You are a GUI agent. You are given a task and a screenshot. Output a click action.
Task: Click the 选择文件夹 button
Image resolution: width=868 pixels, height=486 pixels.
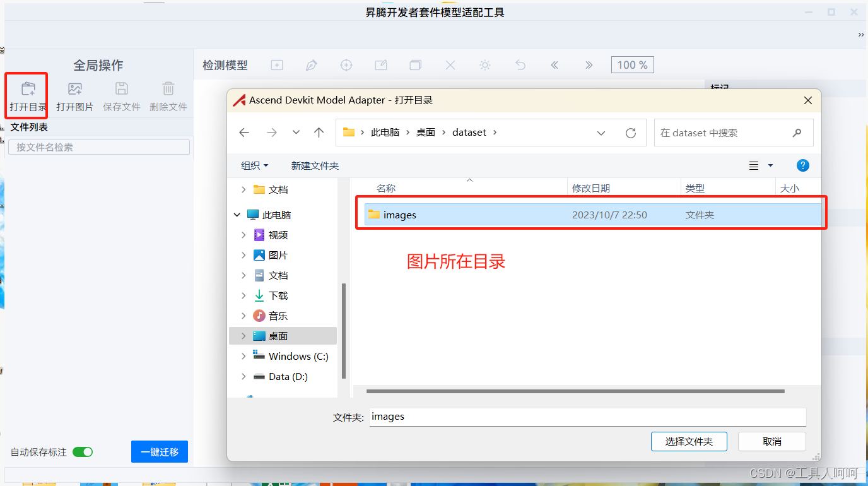pos(689,441)
